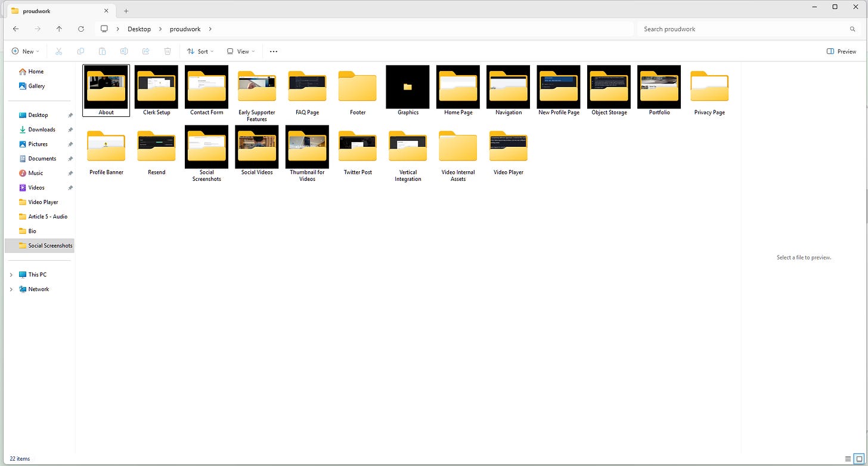
Task: Switch to details view in status bar
Action: tap(848, 459)
